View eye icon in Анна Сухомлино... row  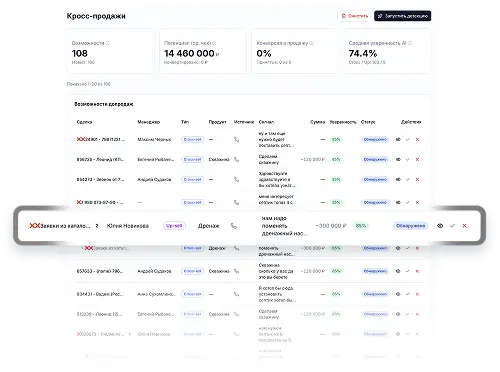(x=398, y=294)
